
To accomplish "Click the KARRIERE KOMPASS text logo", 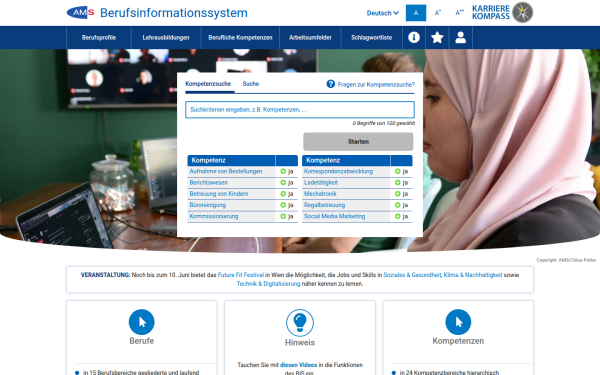I will 491,12.
